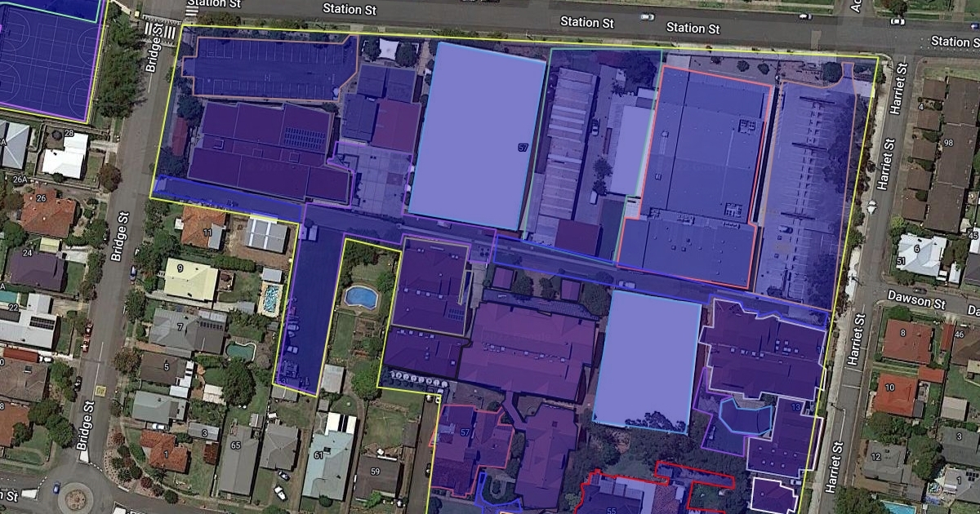Click the small cyan-outlined polygon near 13
The width and height of the screenshot is (980, 514).
(x=745, y=419)
